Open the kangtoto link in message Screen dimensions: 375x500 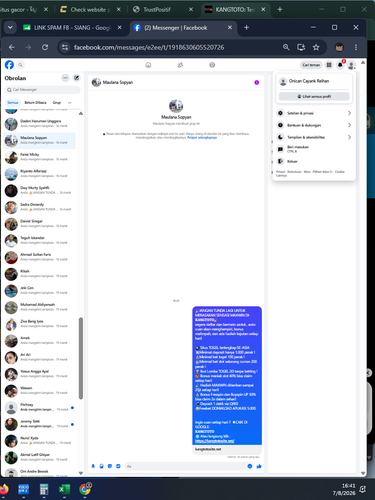(214, 441)
